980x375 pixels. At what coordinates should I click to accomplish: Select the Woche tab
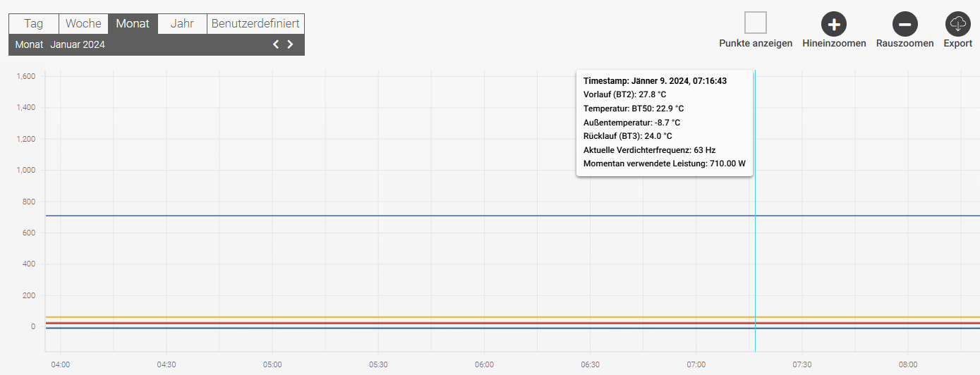pos(83,23)
